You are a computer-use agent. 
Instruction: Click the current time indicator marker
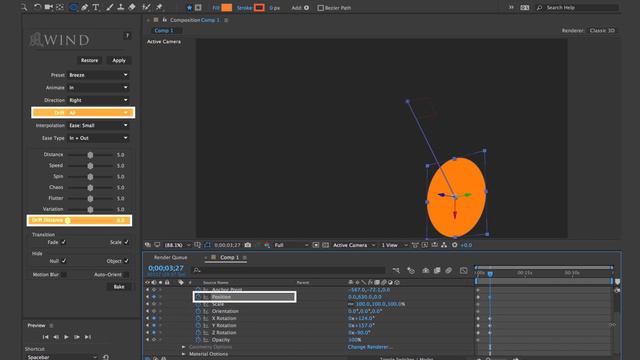[x=490, y=274]
